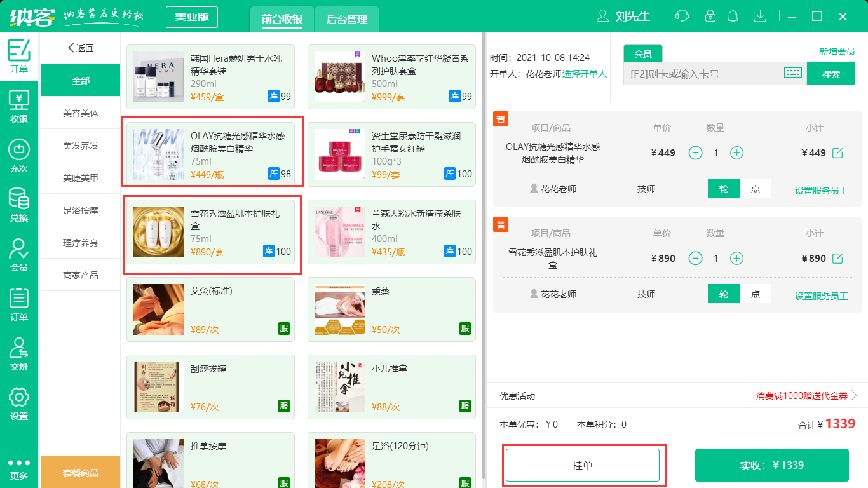Click the headset customer service icon

point(682,16)
